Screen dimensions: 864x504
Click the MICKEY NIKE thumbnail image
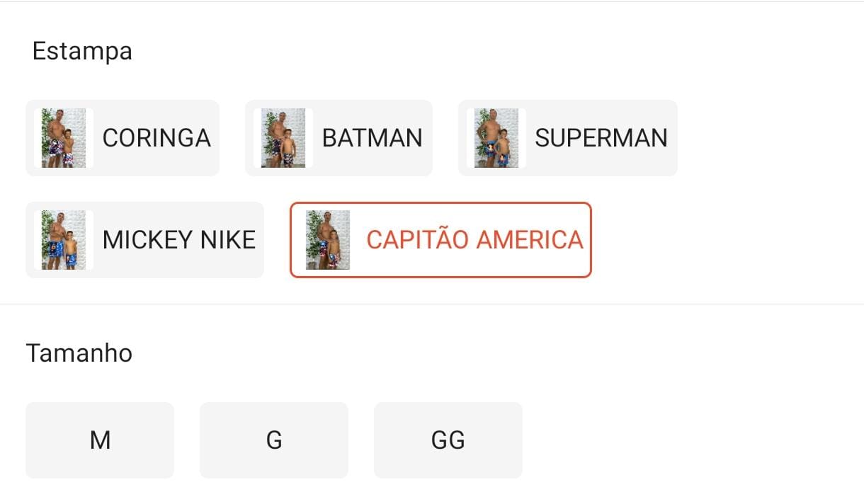point(64,240)
